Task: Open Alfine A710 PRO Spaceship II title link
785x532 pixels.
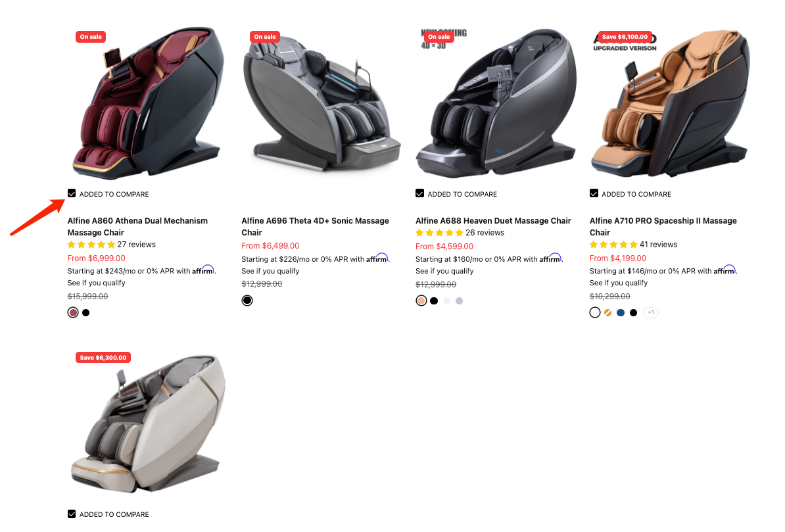Action: (663, 226)
